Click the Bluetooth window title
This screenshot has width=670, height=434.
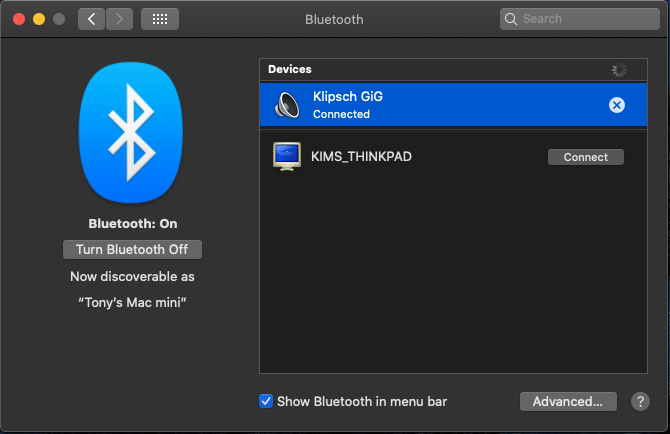pyautogui.click(x=334, y=20)
